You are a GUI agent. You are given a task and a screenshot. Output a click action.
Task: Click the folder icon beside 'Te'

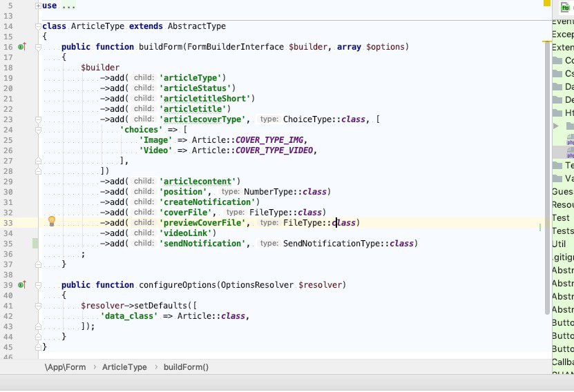pos(557,165)
